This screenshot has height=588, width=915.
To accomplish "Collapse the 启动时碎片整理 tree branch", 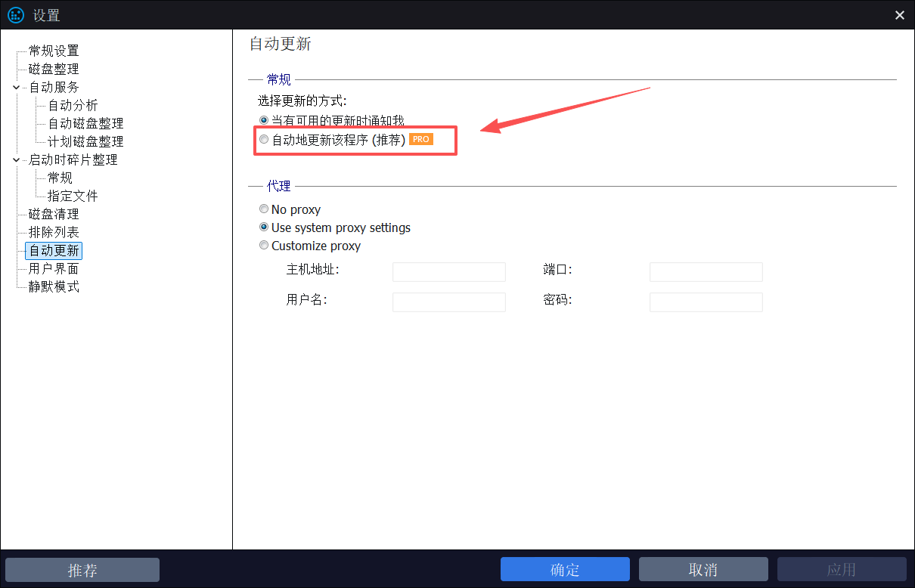I will (15, 159).
